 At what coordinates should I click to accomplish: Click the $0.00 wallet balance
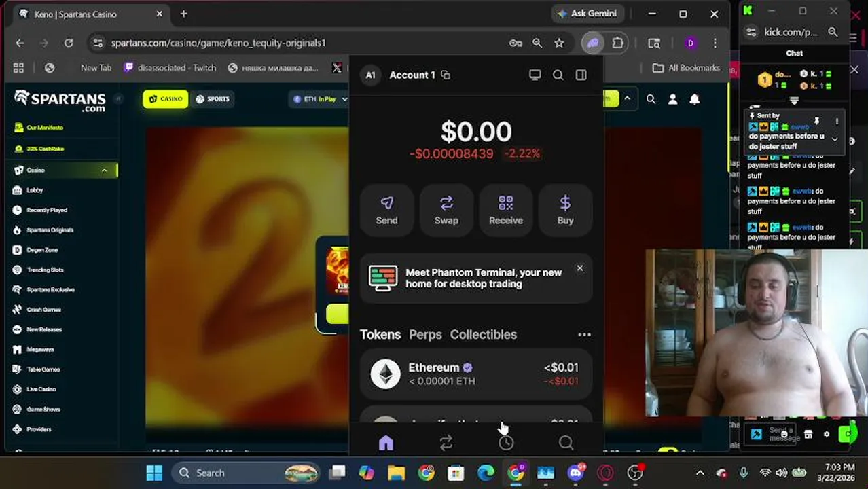click(476, 132)
